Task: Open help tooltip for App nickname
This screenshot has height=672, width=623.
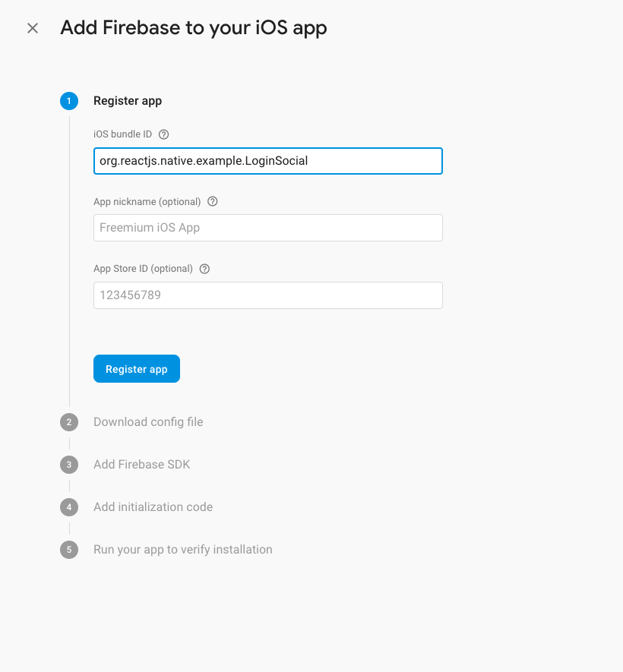Action: (213, 202)
